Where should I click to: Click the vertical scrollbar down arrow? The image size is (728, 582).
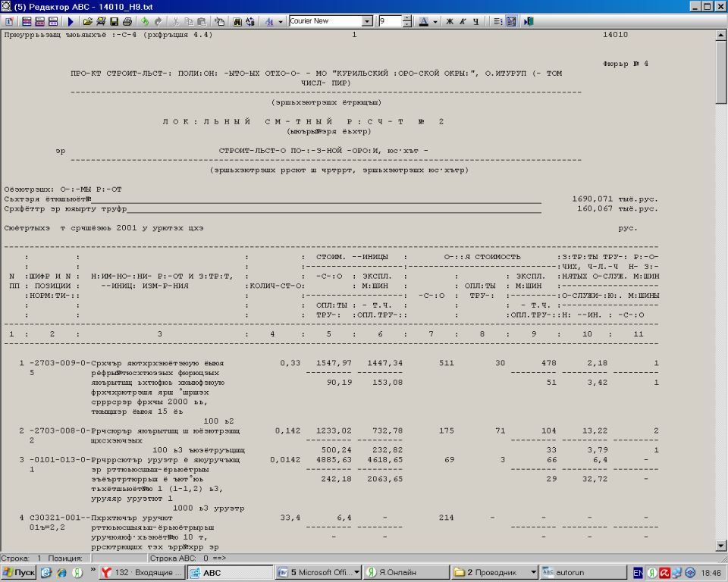click(720, 546)
